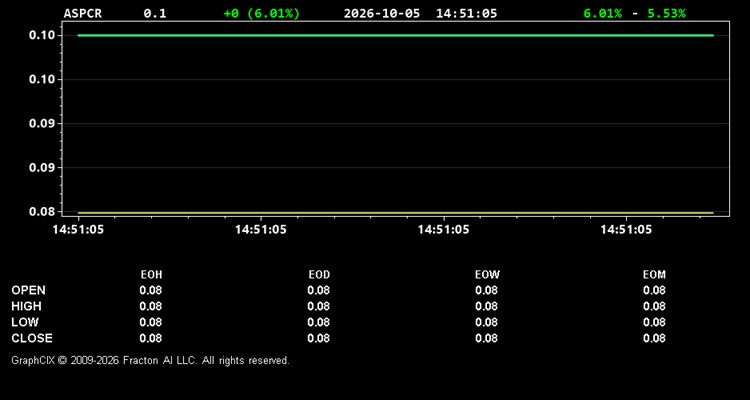
Task: Select the EOW value in the LOW row
Action: pyautogui.click(x=486, y=322)
